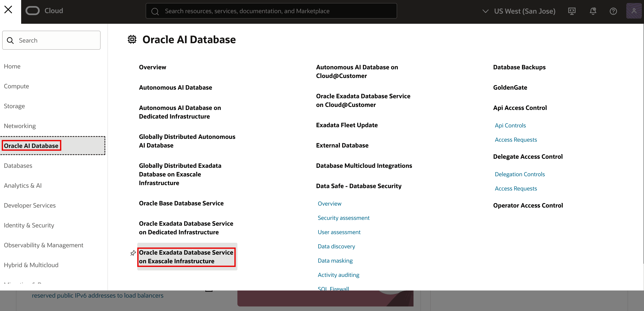
Task: Open the help question mark icon
Action: (613, 11)
